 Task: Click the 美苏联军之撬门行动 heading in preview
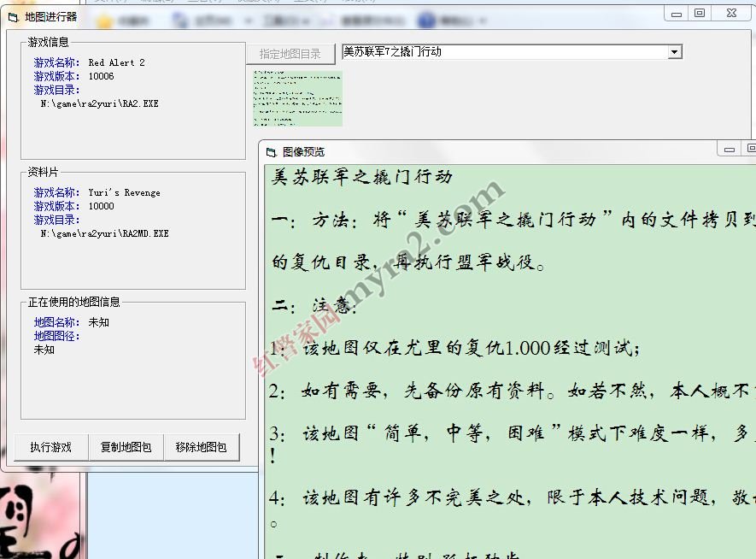(x=361, y=177)
